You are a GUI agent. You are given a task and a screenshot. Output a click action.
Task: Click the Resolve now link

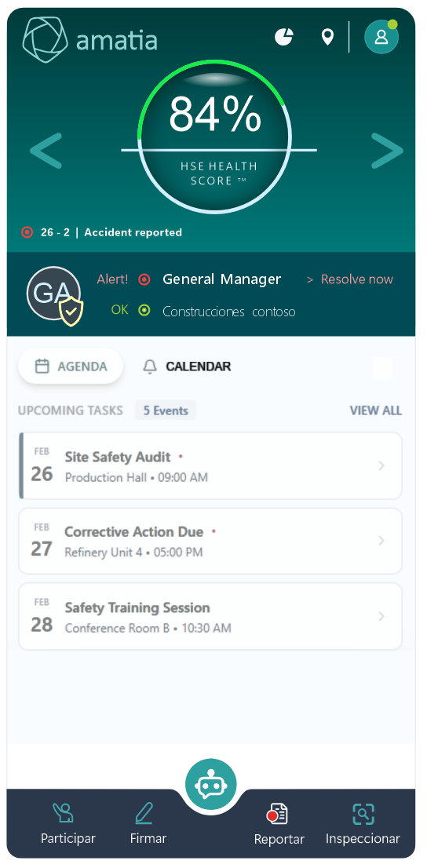point(350,279)
